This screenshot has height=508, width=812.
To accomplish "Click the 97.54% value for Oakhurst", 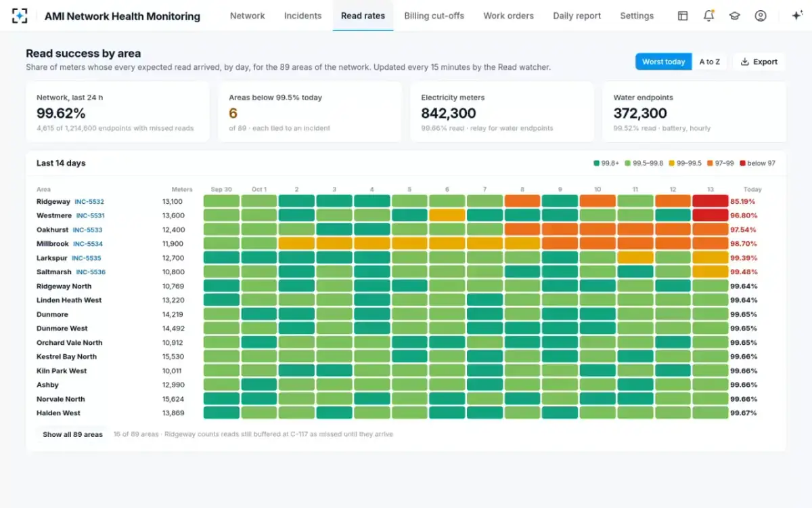I will click(x=743, y=230).
